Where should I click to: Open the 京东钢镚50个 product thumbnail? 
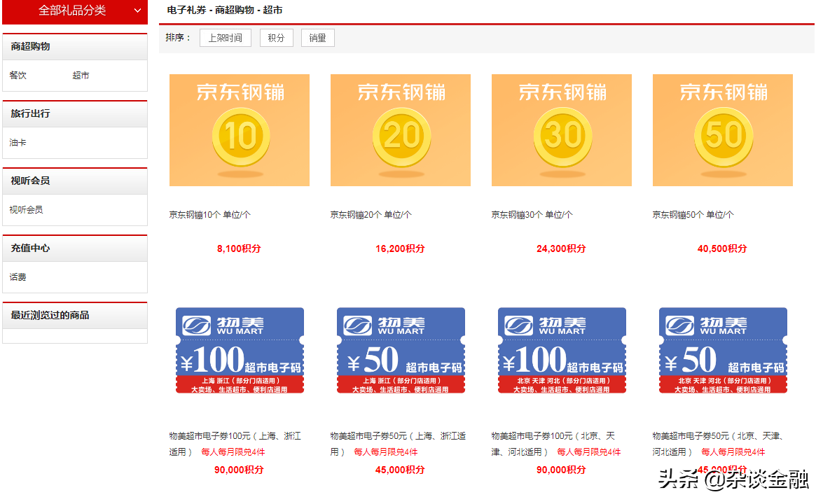coord(722,129)
